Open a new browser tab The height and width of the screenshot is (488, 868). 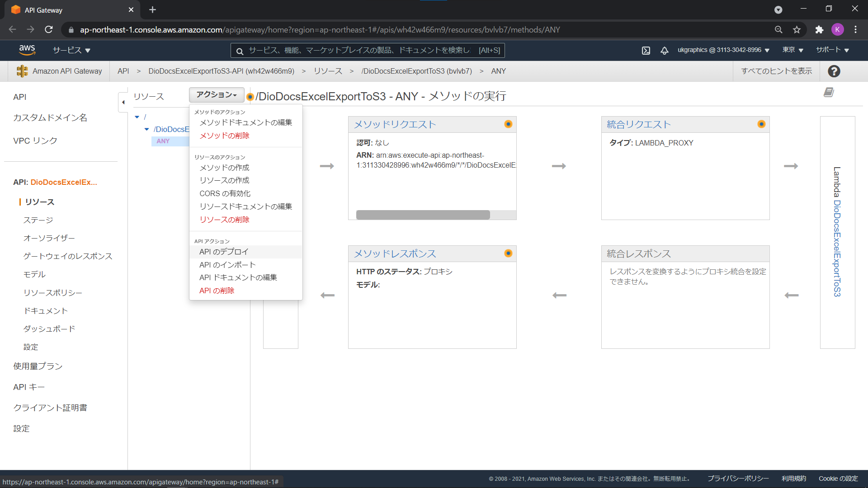point(152,10)
